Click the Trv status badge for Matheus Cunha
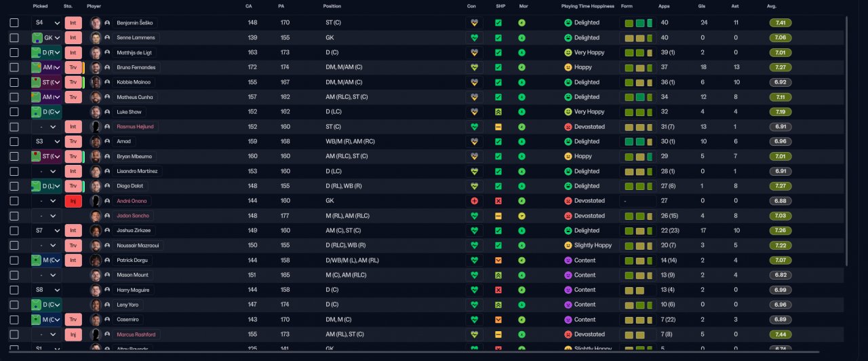This screenshot has height=361, width=868. 73,97
